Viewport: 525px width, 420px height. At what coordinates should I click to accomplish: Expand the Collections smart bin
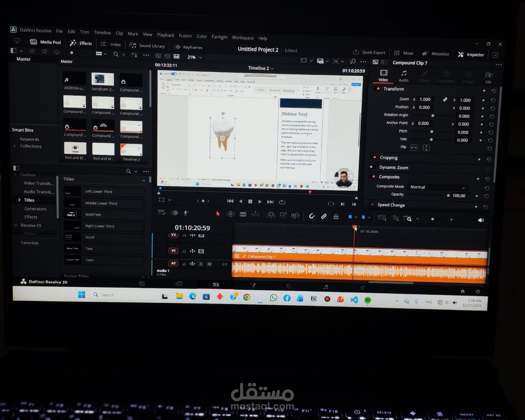click(x=15, y=146)
